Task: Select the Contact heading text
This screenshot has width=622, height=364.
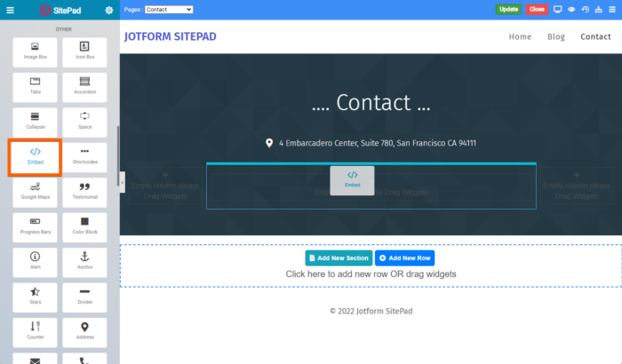Action: click(371, 103)
